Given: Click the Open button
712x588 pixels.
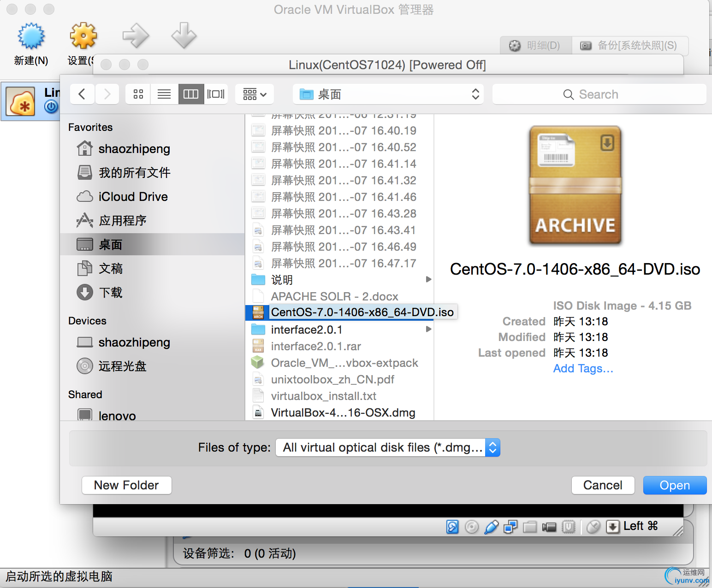Looking at the screenshot, I should pos(675,485).
